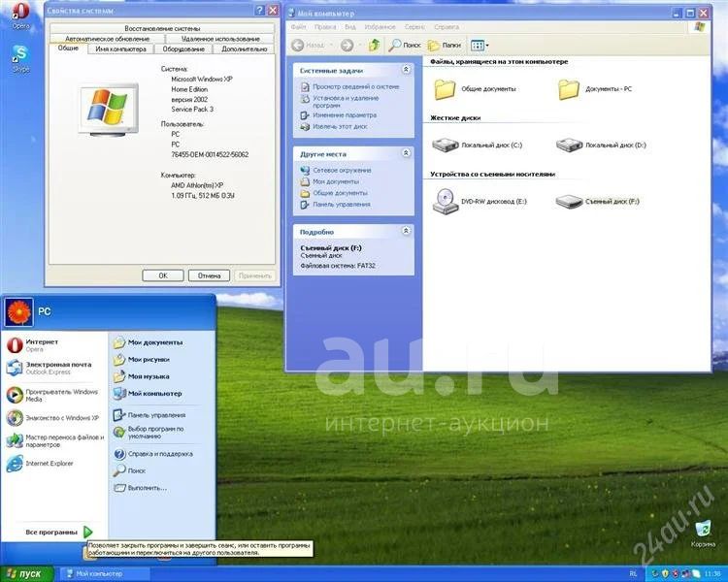The image size is (728, 582).
Task: Select Съемный диск (F:) removable drive
Action: (x=598, y=202)
